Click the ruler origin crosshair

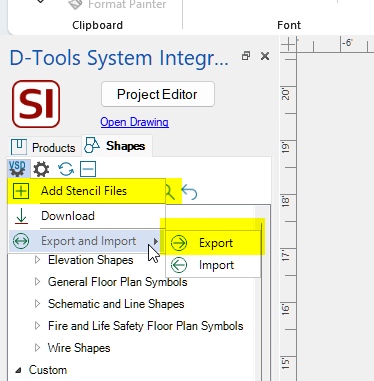coord(288,44)
